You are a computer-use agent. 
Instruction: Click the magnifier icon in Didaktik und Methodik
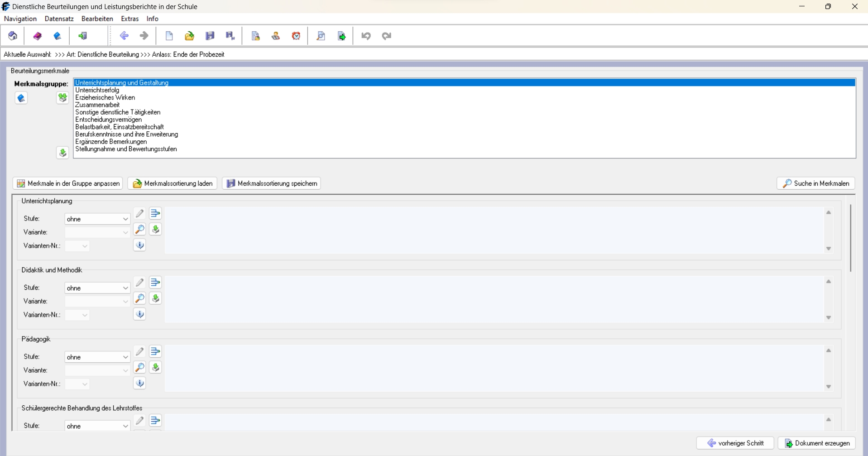[139, 298]
